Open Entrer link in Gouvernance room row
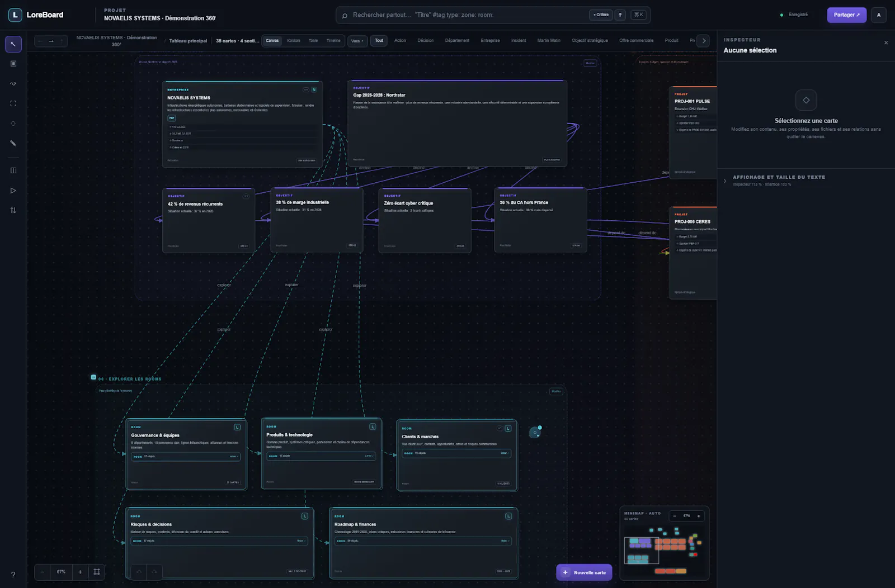895x588 pixels. (x=233, y=457)
